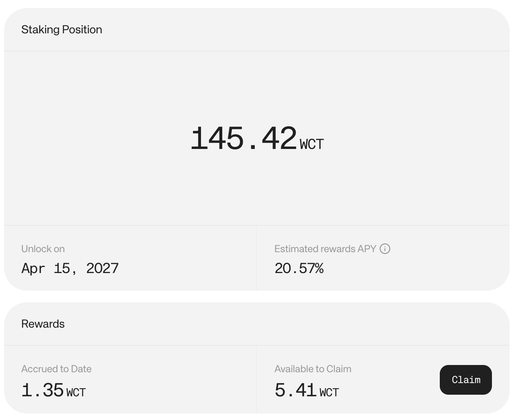Image resolution: width=512 pixels, height=420 pixels.
Task: Select the 5.41 WCT claimable amount
Action: click(x=307, y=390)
